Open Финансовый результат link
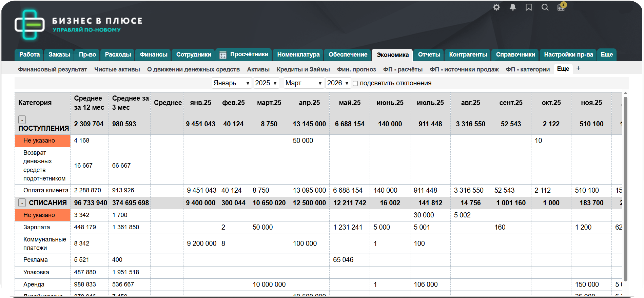 [x=53, y=69]
